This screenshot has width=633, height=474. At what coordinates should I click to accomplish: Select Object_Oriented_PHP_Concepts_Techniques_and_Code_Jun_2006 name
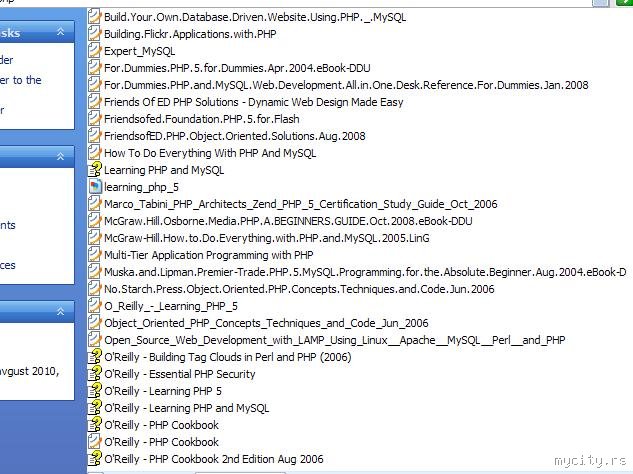(x=266, y=323)
